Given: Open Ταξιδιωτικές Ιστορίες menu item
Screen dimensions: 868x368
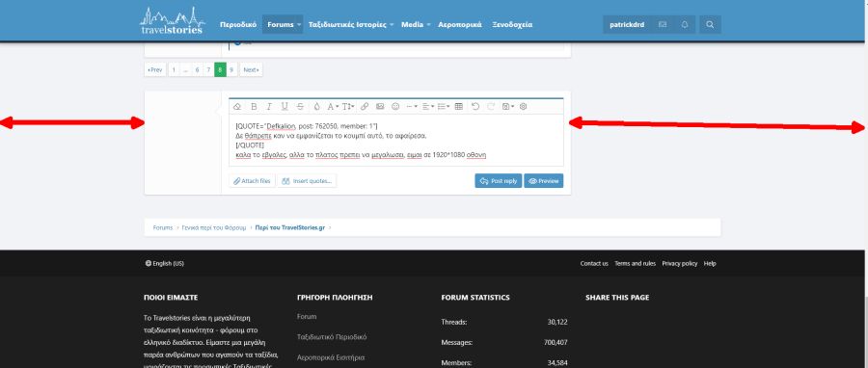Looking at the screenshot, I should click(x=347, y=24).
